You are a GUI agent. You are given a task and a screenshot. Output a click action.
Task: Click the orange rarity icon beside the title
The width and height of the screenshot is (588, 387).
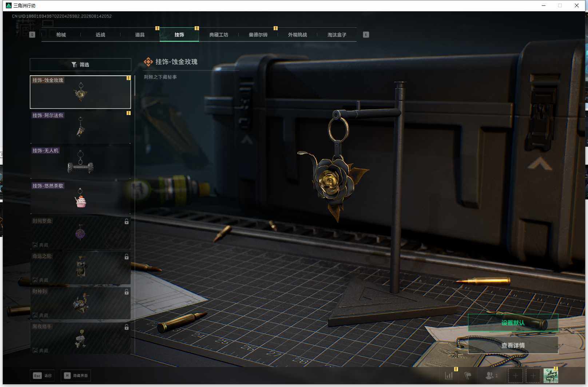148,62
